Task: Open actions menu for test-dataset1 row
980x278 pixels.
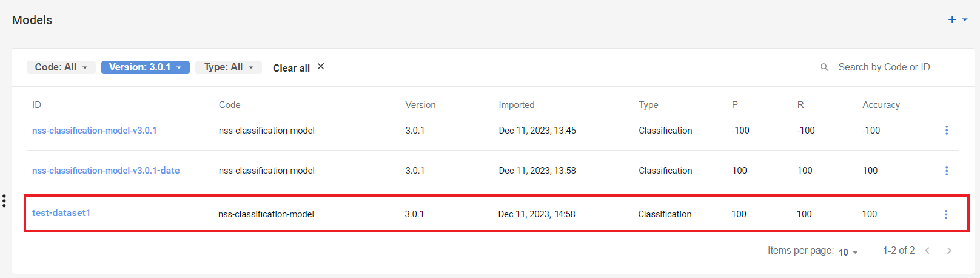Action: point(946,214)
